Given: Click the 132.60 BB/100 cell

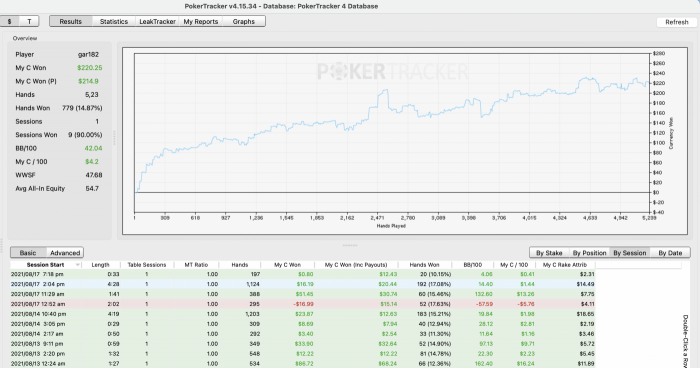Looking at the screenshot, I should 484,294.
